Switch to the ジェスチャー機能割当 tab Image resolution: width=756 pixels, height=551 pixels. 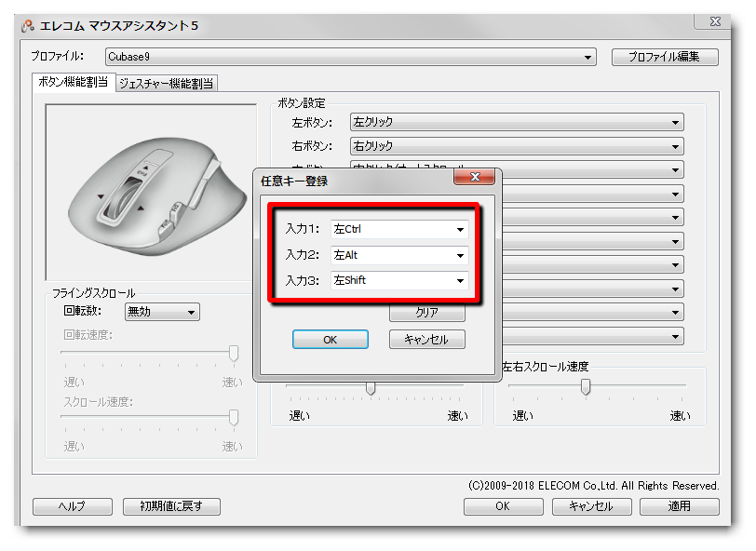point(167,84)
